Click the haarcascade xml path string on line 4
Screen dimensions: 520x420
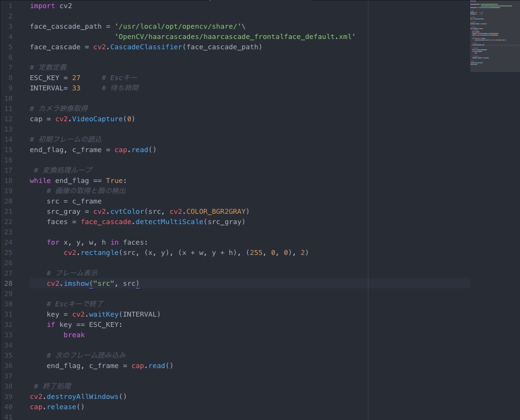[x=235, y=37]
